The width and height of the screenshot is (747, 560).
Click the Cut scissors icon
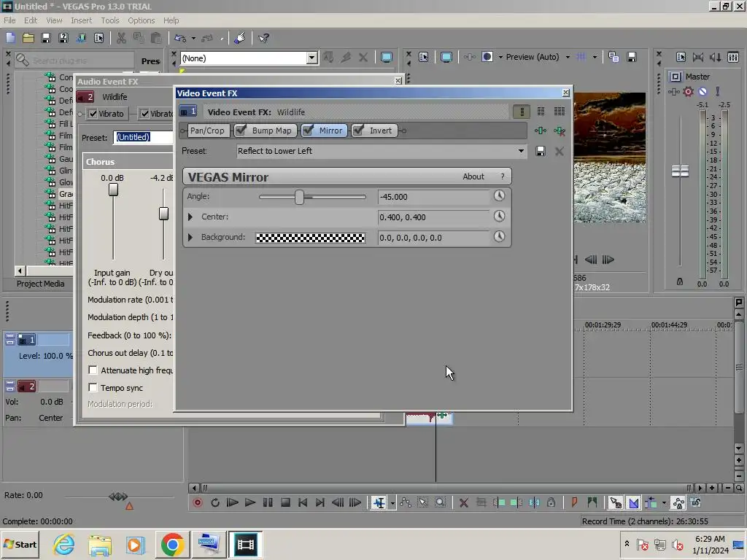122,38
